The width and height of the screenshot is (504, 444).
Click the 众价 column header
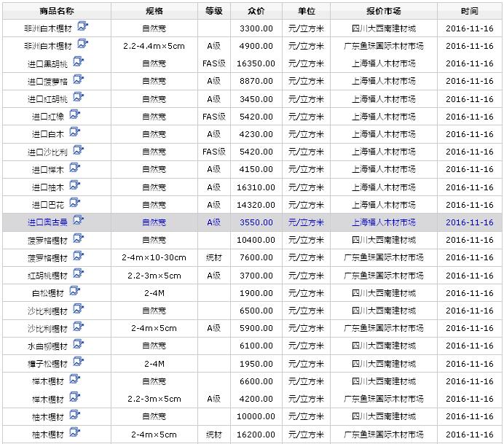click(x=256, y=11)
